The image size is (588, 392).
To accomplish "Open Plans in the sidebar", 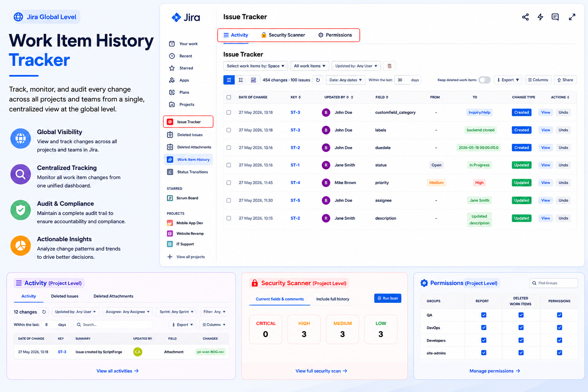I will (184, 92).
